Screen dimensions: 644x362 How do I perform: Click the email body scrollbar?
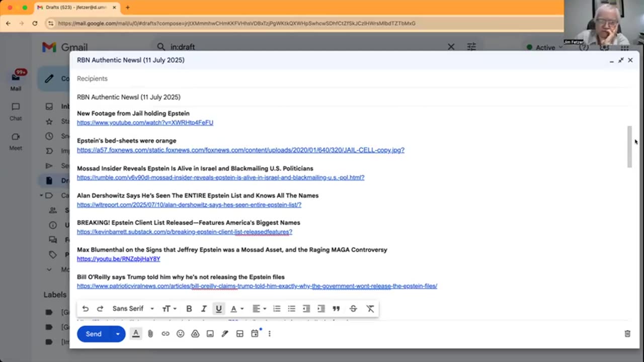coord(629,147)
